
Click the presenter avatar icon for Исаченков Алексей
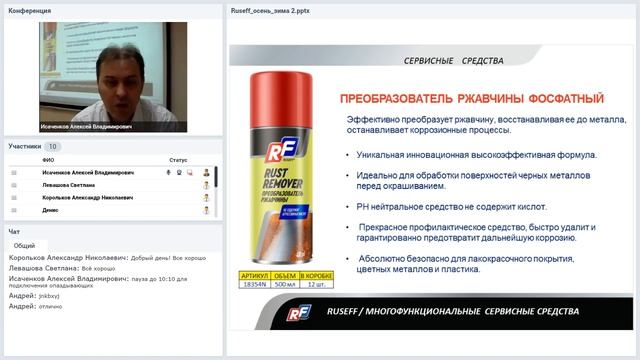click(x=206, y=173)
